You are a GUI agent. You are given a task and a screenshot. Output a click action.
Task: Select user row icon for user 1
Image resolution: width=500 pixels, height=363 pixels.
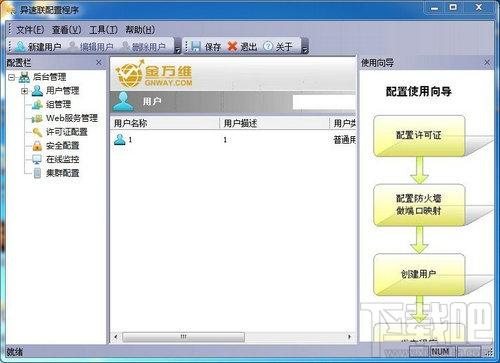click(x=119, y=140)
